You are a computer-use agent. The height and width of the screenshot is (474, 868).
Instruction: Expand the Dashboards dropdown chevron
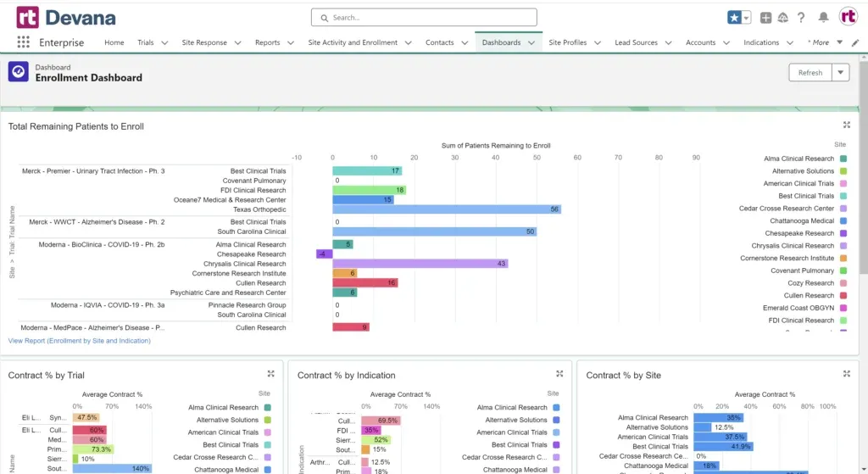[531, 42]
